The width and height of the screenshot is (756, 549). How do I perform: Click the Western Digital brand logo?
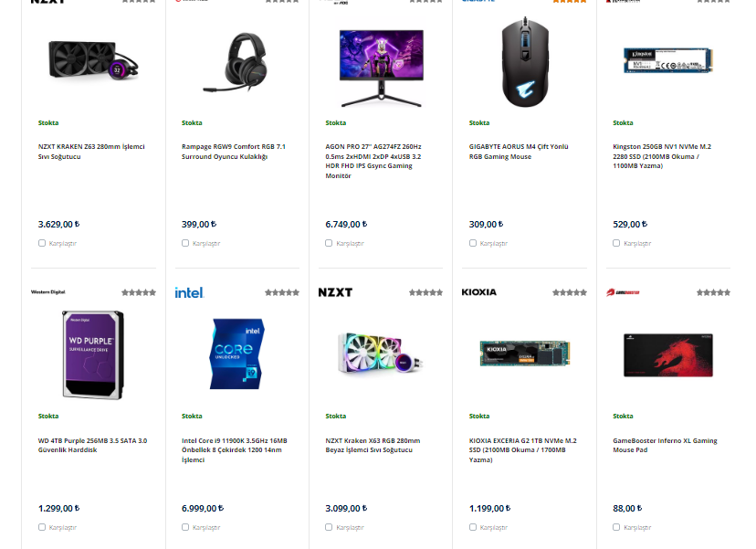[47, 292]
